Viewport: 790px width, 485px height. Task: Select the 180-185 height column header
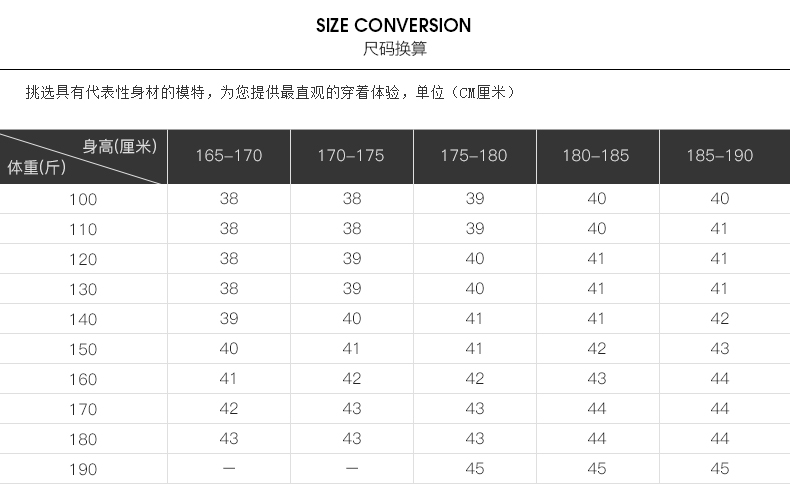(596, 156)
